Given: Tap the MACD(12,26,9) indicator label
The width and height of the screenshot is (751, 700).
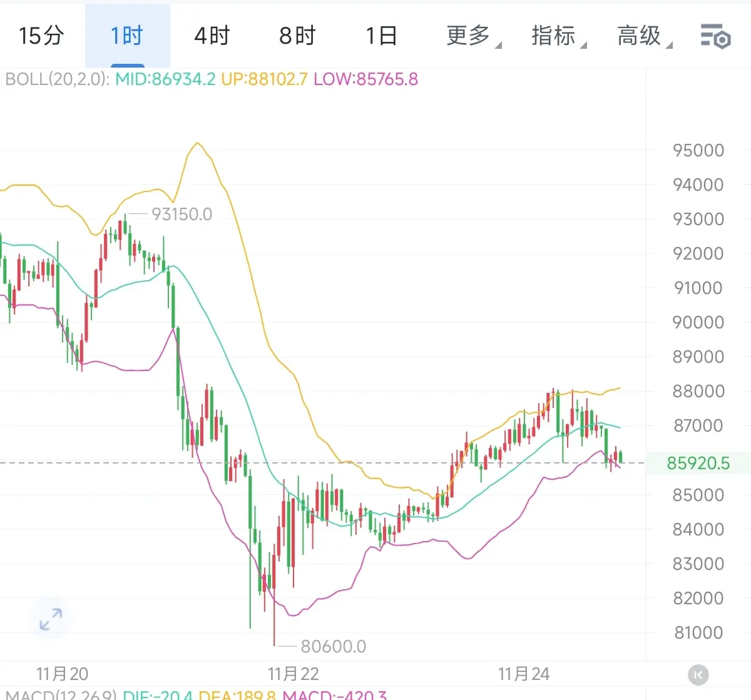Looking at the screenshot, I should tap(61, 695).
